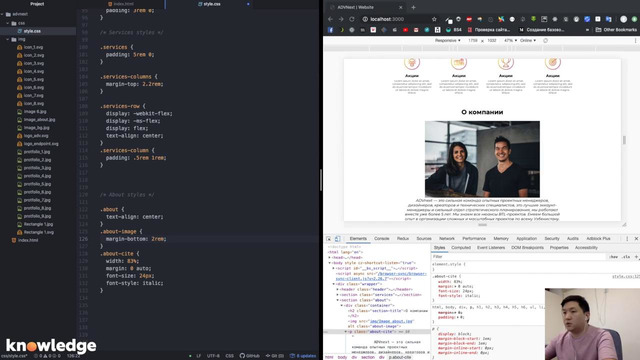Screen dimensions: 640x360
Task: Click the viewport width field 1759
Action: [x=473, y=40]
